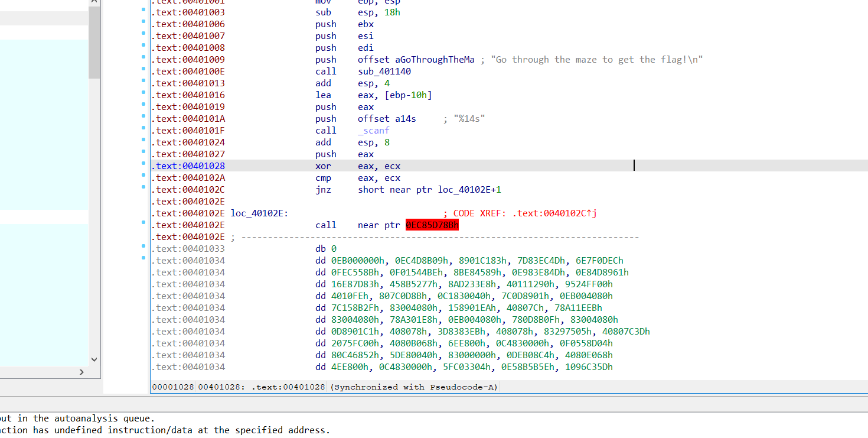The image size is (868, 438).
Task: Click red-highlighted address 0EC85D78Bh
Action: pyautogui.click(x=432, y=225)
